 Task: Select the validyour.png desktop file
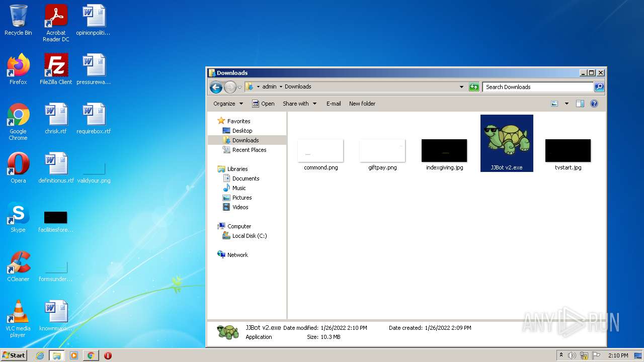(94, 172)
